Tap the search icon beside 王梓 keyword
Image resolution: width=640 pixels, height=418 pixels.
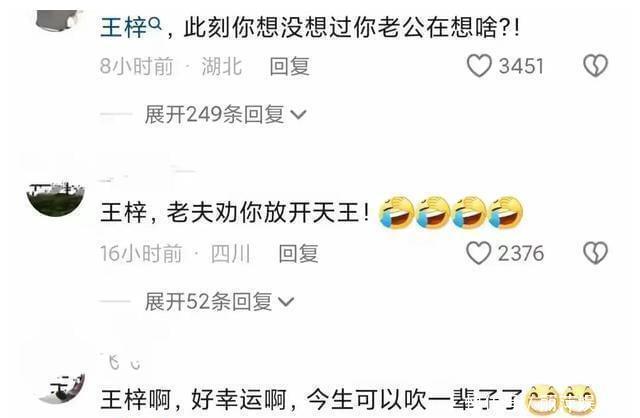click(154, 24)
